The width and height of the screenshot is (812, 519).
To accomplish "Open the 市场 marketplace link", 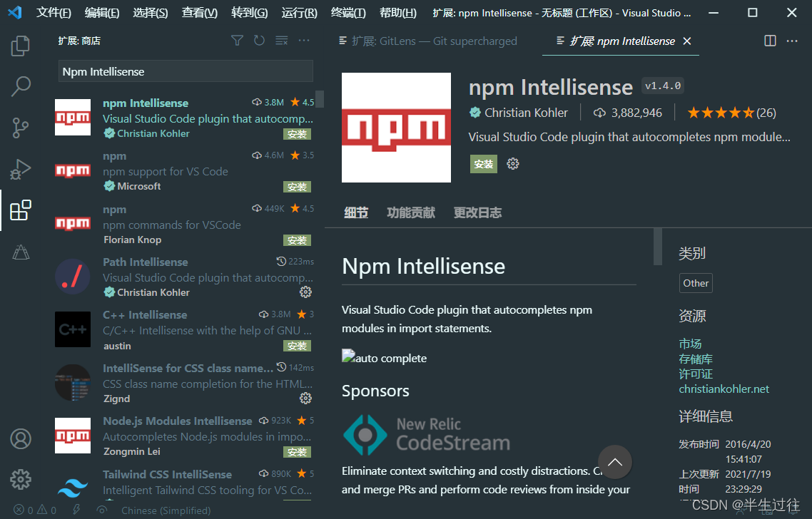I will pyautogui.click(x=690, y=344).
